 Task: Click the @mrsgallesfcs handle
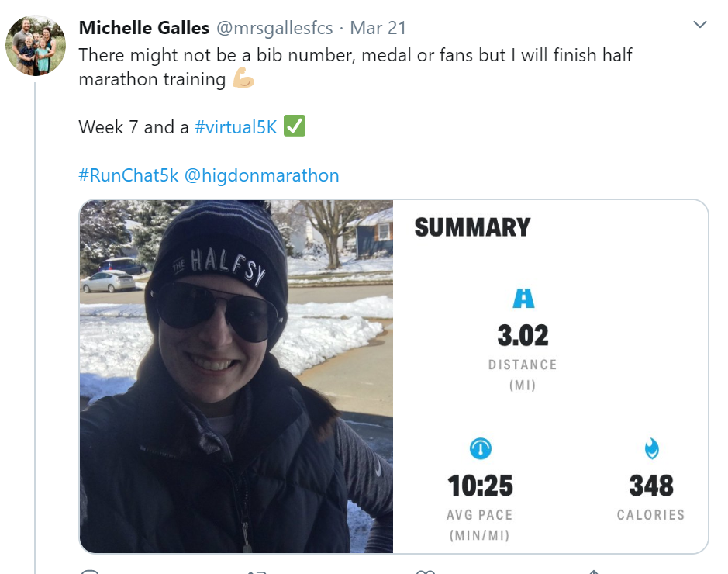274,29
